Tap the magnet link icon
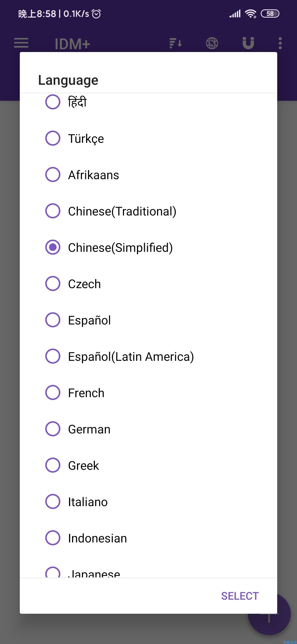The height and width of the screenshot is (644, 297). pyautogui.click(x=248, y=43)
